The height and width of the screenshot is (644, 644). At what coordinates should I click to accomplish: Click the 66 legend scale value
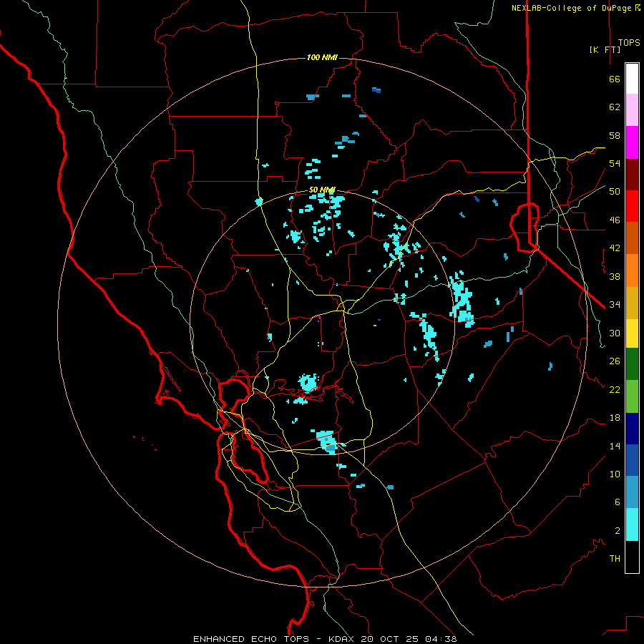[x=615, y=79]
